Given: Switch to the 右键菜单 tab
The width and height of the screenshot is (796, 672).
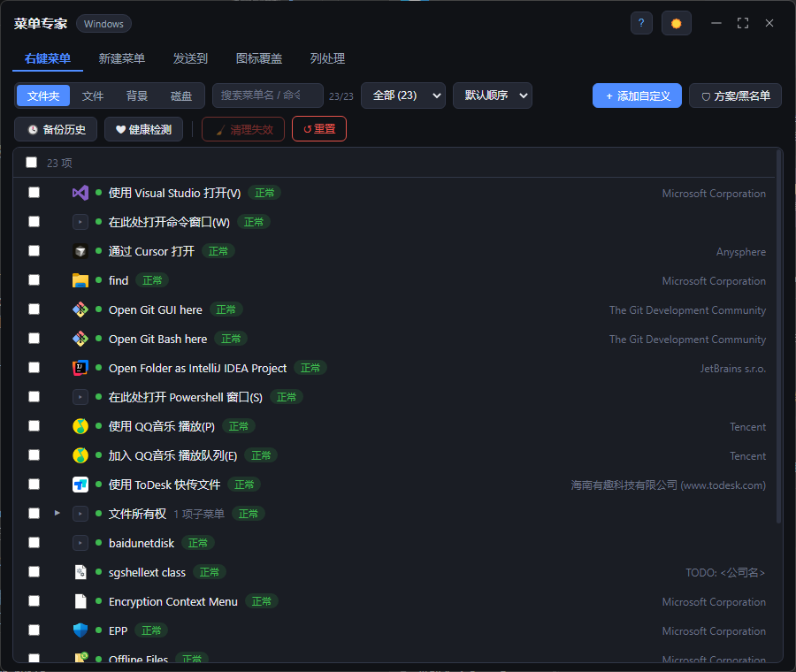Looking at the screenshot, I should coord(48,58).
